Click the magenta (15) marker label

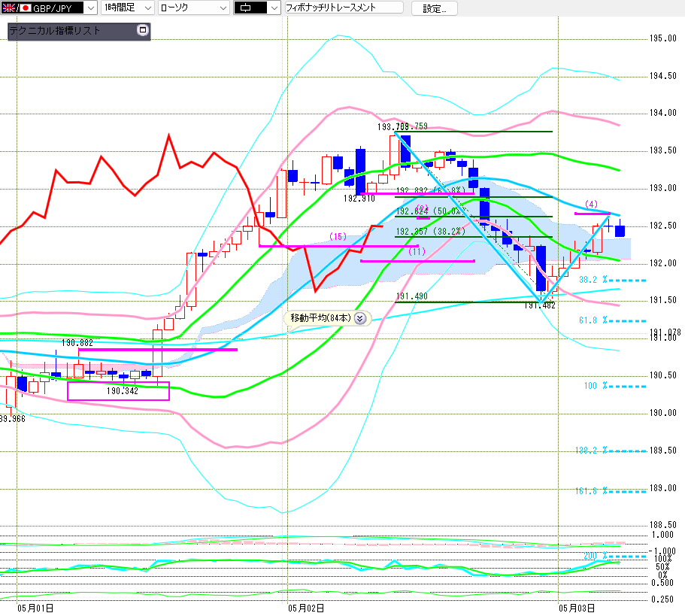(x=338, y=237)
